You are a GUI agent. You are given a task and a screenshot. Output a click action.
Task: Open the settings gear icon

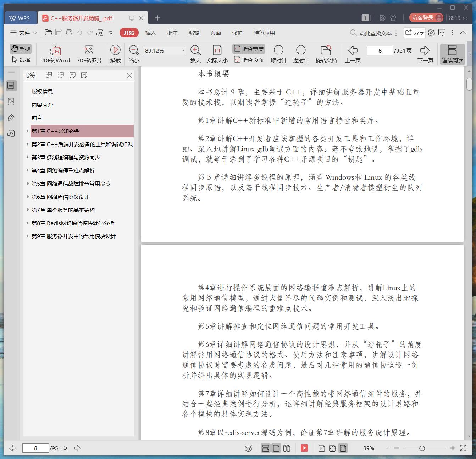(x=431, y=33)
